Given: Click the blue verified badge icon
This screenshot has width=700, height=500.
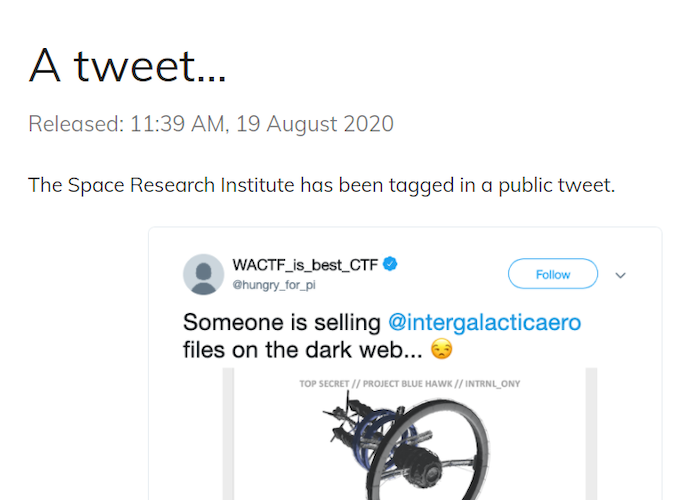Looking at the screenshot, I should click(x=390, y=264).
